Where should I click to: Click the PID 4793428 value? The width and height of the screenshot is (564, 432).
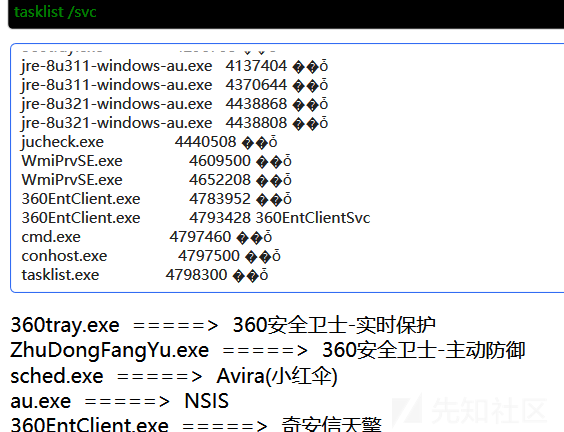pyautogui.click(x=220, y=218)
